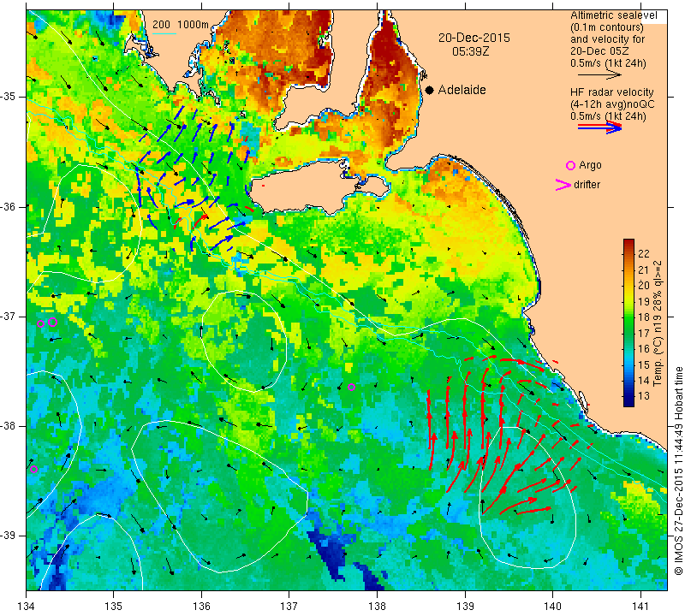Screen dimensions: 685x616
Task: Click the colorbar value 16
Action: (644, 349)
